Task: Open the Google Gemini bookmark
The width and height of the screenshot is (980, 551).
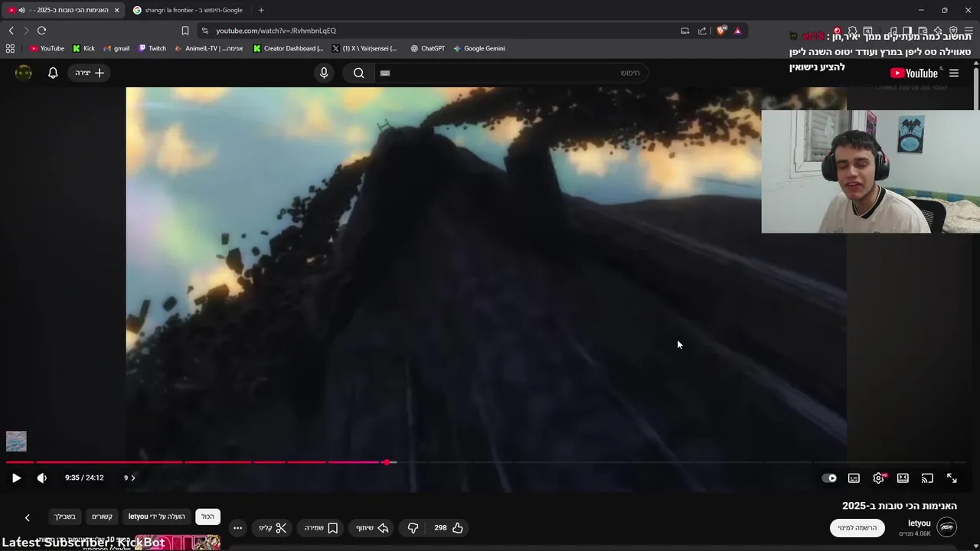Action: tap(479, 48)
